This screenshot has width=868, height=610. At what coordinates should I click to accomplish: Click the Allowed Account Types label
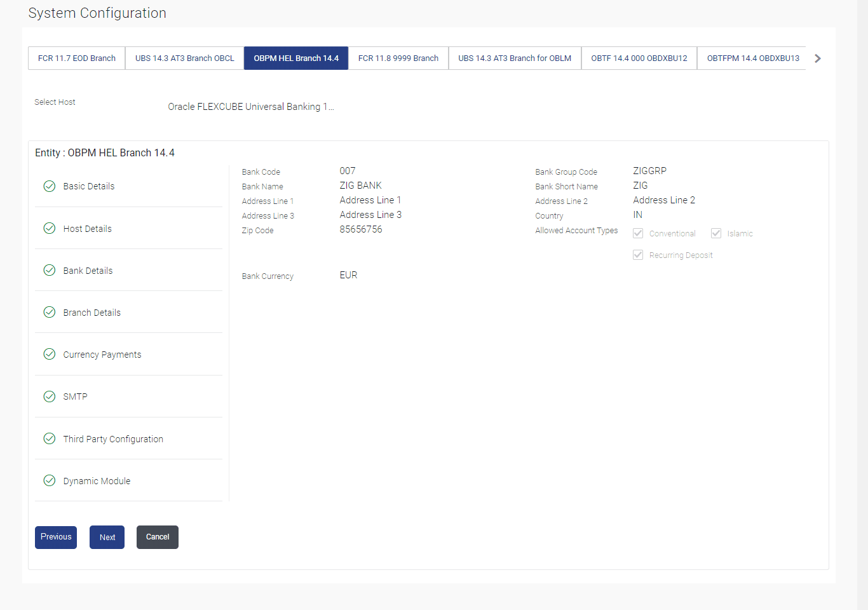point(576,231)
